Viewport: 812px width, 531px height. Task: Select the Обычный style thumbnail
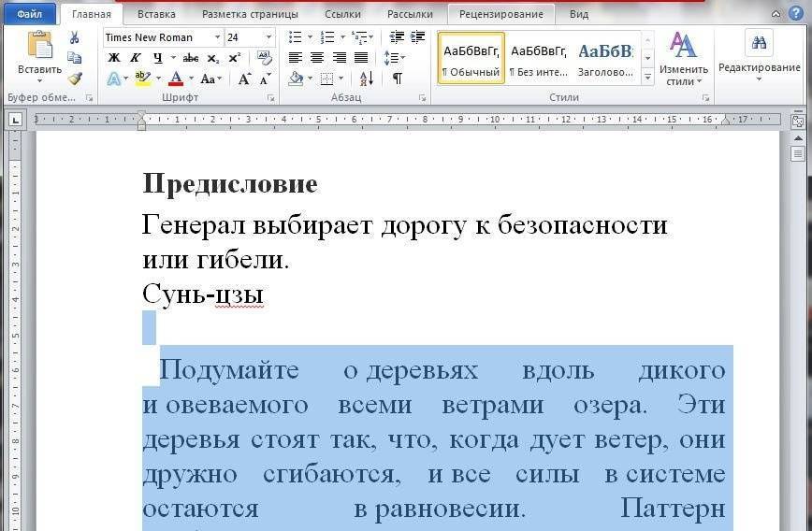click(x=471, y=58)
